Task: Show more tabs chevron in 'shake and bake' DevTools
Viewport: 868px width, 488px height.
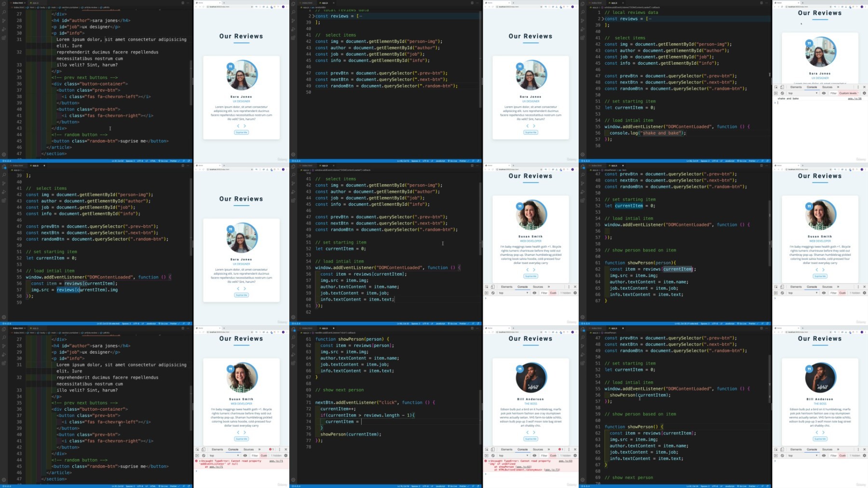Action: pos(838,87)
